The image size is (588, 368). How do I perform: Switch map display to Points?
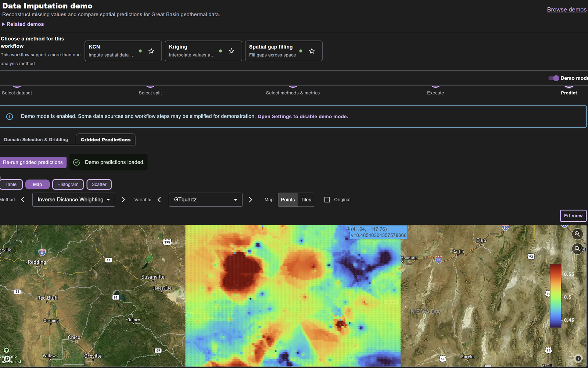[288, 200]
